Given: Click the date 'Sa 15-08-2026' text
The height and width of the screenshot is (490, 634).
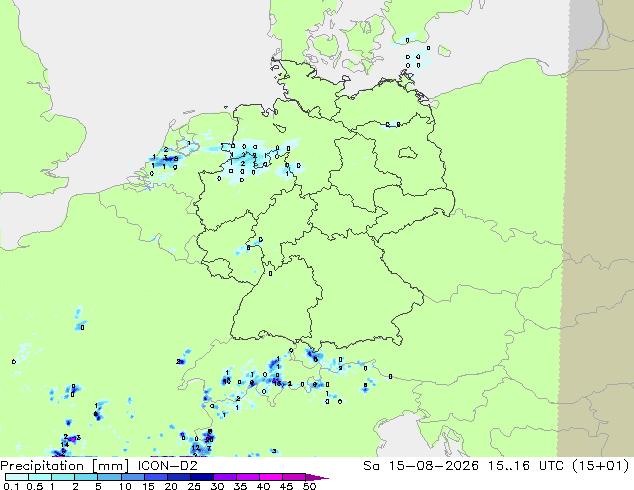Looking at the screenshot, I should click(x=421, y=466).
